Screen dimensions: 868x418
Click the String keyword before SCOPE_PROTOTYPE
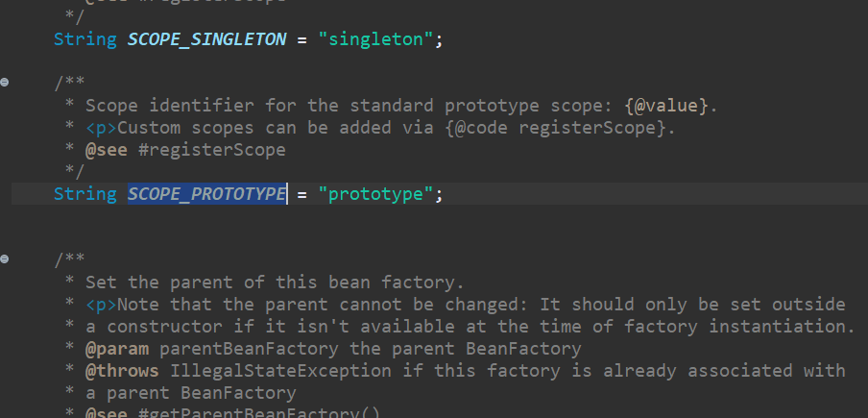(x=85, y=194)
